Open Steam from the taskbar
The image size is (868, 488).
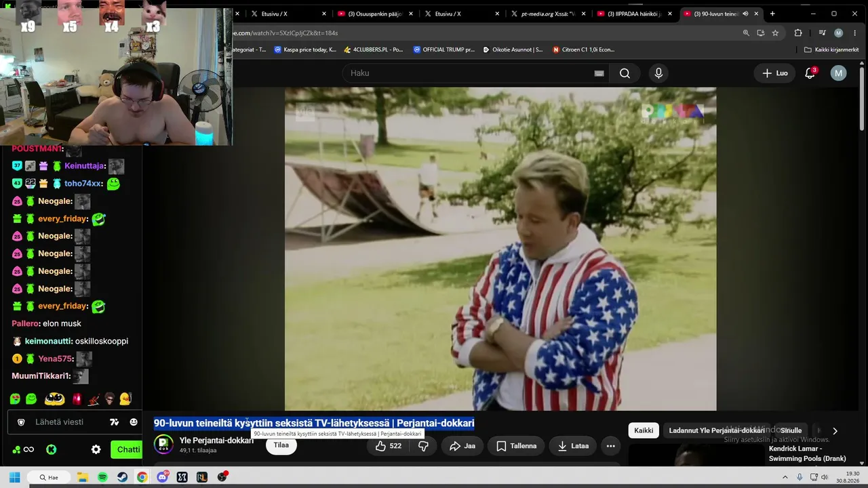(122, 477)
